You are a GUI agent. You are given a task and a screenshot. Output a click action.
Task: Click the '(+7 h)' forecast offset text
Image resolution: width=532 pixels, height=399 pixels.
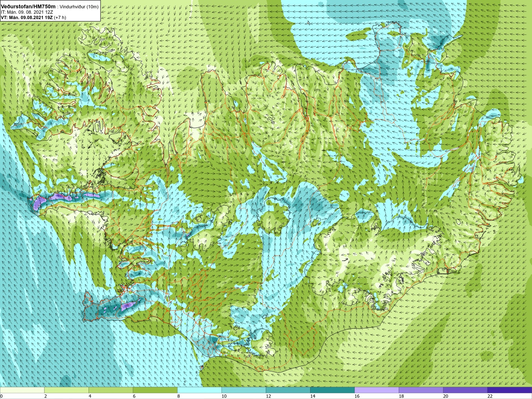[x=60, y=17]
